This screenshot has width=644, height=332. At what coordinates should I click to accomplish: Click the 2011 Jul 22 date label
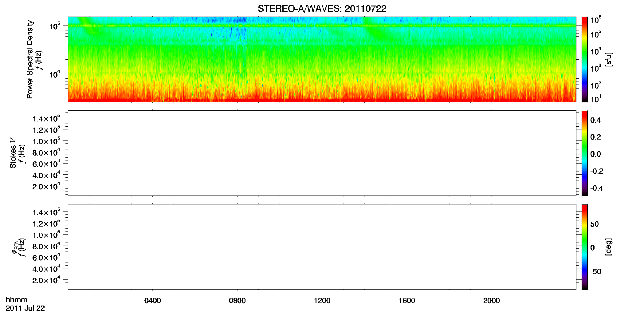(x=25, y=308)
